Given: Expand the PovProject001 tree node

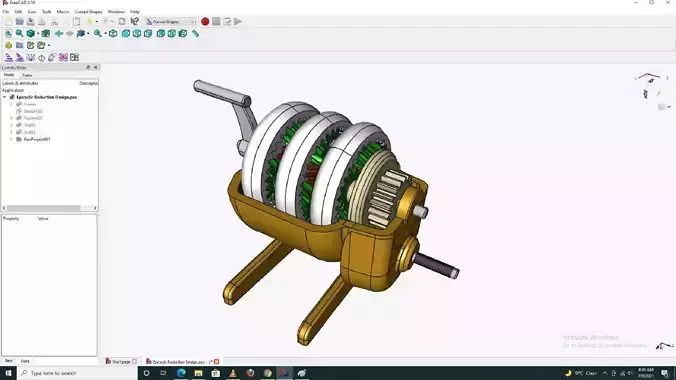Looking at the screenshot, I should [12, 139].
